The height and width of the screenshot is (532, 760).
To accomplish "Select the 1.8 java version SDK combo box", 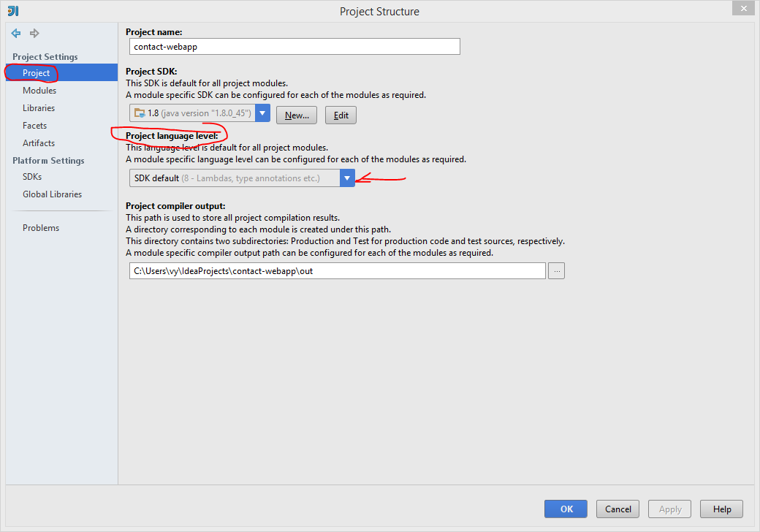I will tap(199, 113).
